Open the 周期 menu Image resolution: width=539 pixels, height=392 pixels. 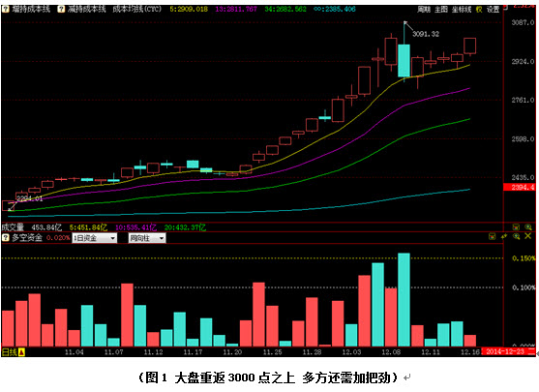click(x=424, y=10)
